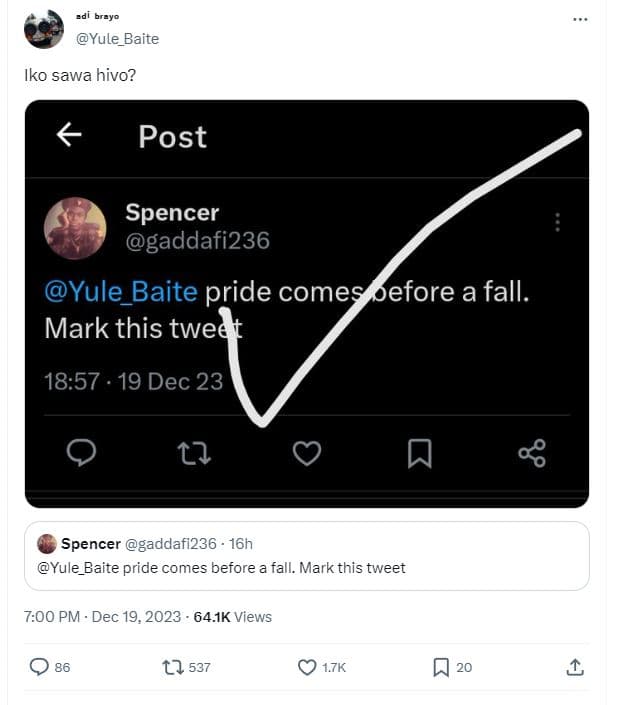Image resolution: width=619 pixels, height=705 pixels.
Task: Click the heart icon inside the screenshot
Action: [x=307, y=454]
